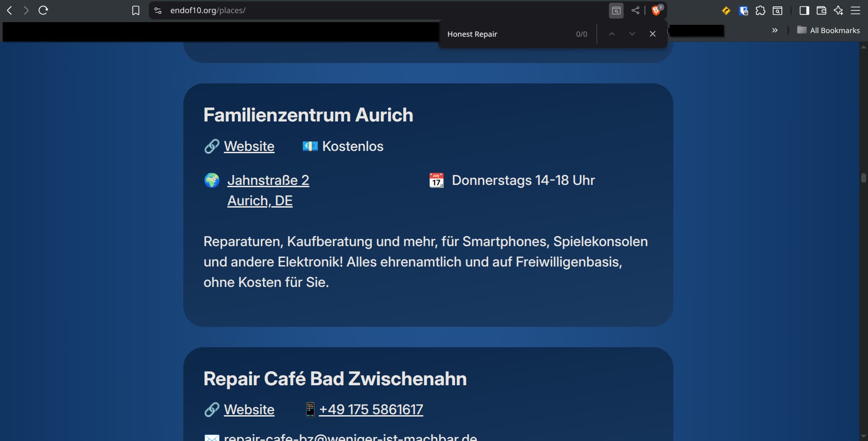Open the search-window toolbar icon beside Extensions

pos(777,10)
